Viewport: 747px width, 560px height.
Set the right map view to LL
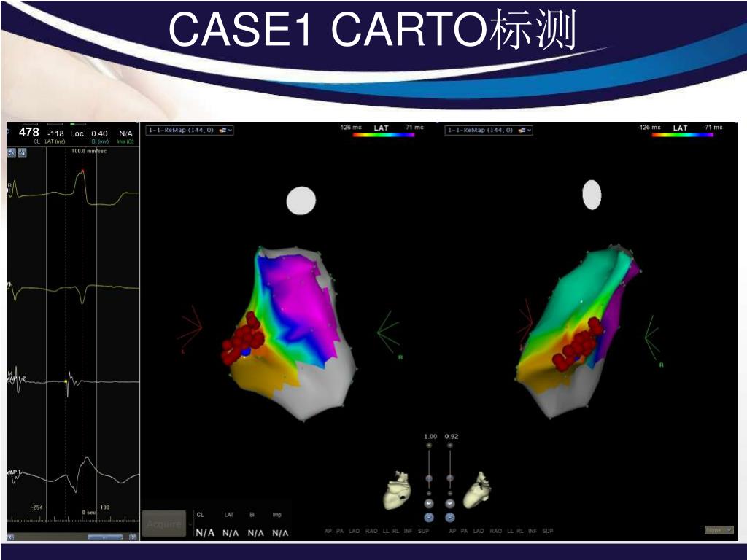511,531
